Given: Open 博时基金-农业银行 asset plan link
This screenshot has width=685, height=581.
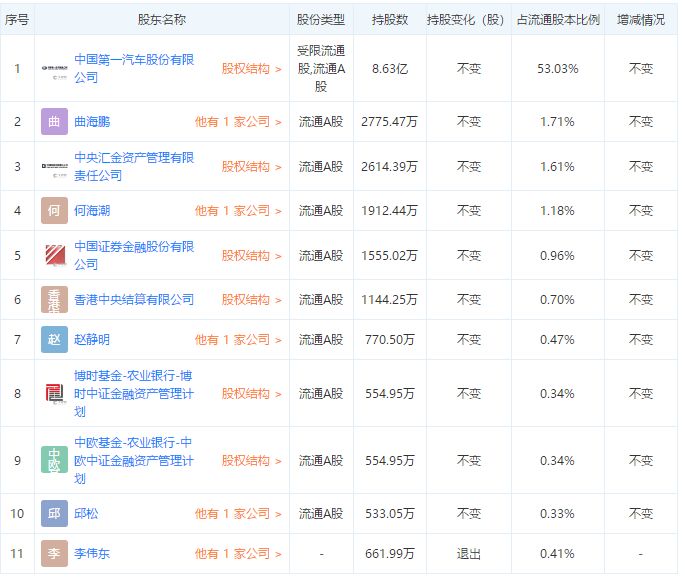Looking at the screenshot, I should pos(134,394).
